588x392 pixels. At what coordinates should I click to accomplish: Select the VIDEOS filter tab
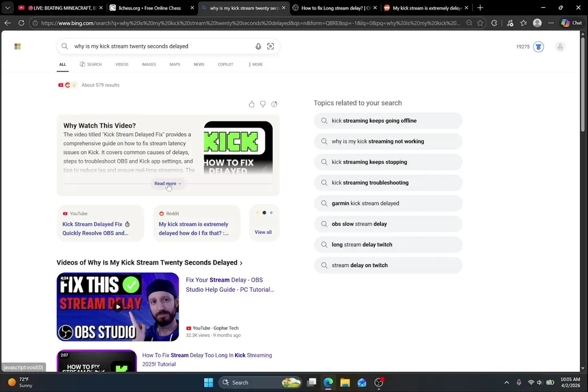coord(122,65)
